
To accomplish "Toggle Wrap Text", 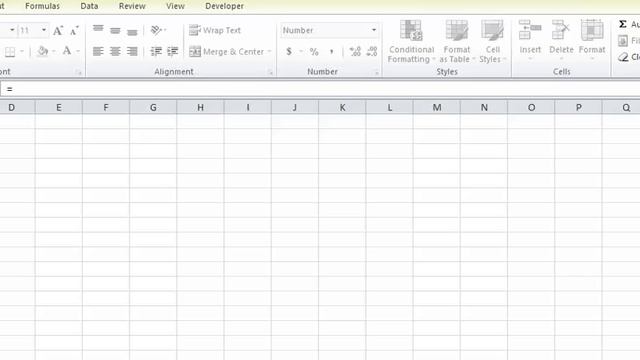I will 215,30.
